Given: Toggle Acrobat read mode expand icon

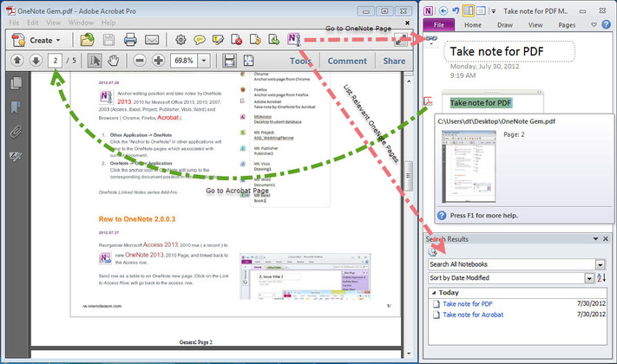Looking at the screenshot, I should pos(401,40).
